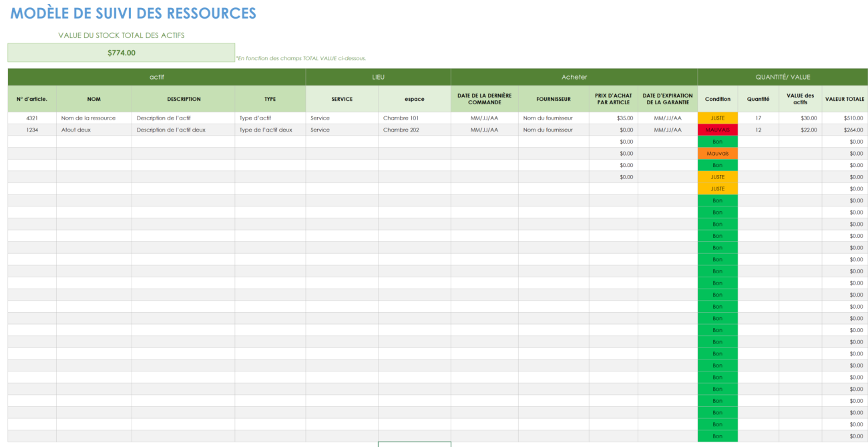Select the $510.00 VALEUR TOTALE cell
The width and height of the screenshot is (868, 447).
click(x=845, y=118)
